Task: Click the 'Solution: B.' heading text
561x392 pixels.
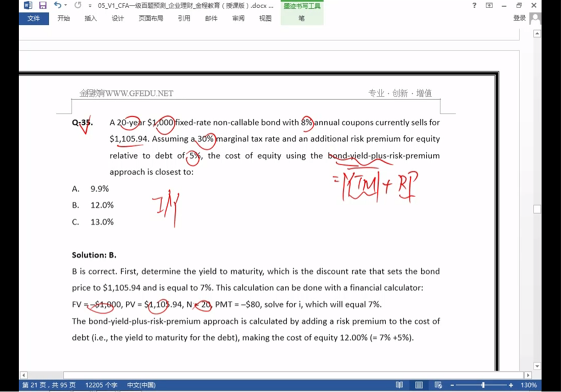Action: (94, 255)
